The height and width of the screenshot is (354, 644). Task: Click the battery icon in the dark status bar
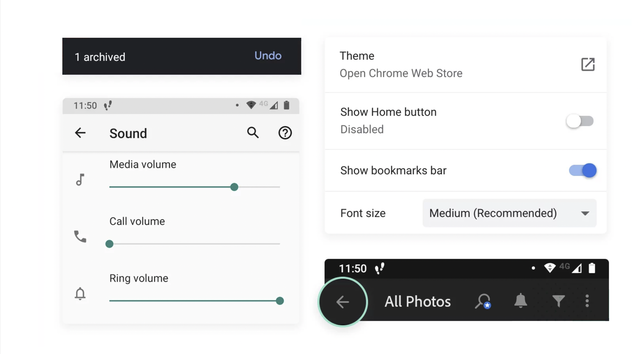point(592,268)
